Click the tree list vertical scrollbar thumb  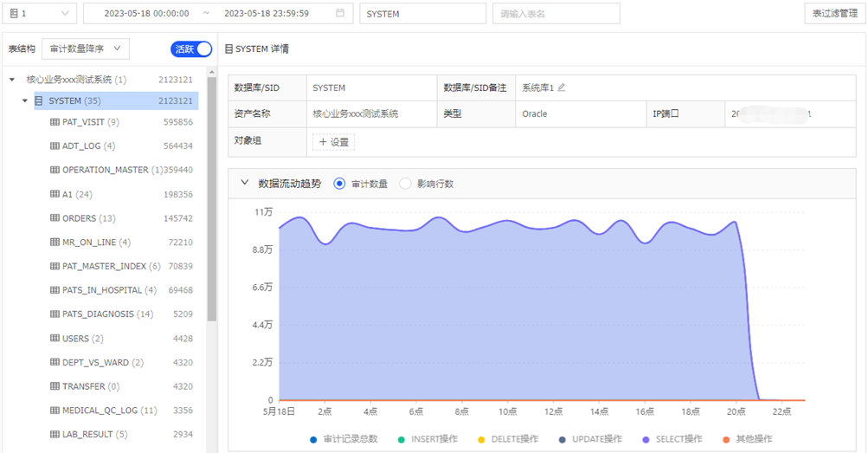(211, 199)
